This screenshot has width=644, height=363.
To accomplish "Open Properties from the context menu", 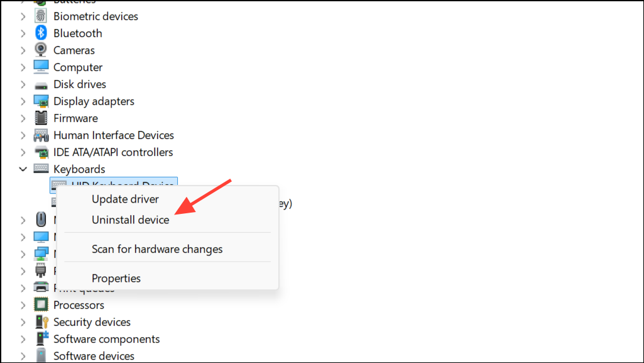I will pos(116,278).
